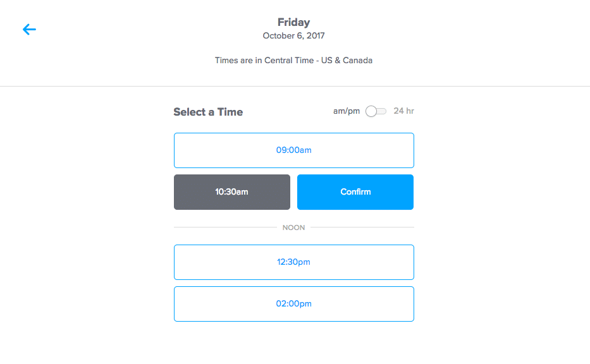Viewport: 590px width, 364px height.
Task: Click the Select a Time heading
Action: click(207, 112)
